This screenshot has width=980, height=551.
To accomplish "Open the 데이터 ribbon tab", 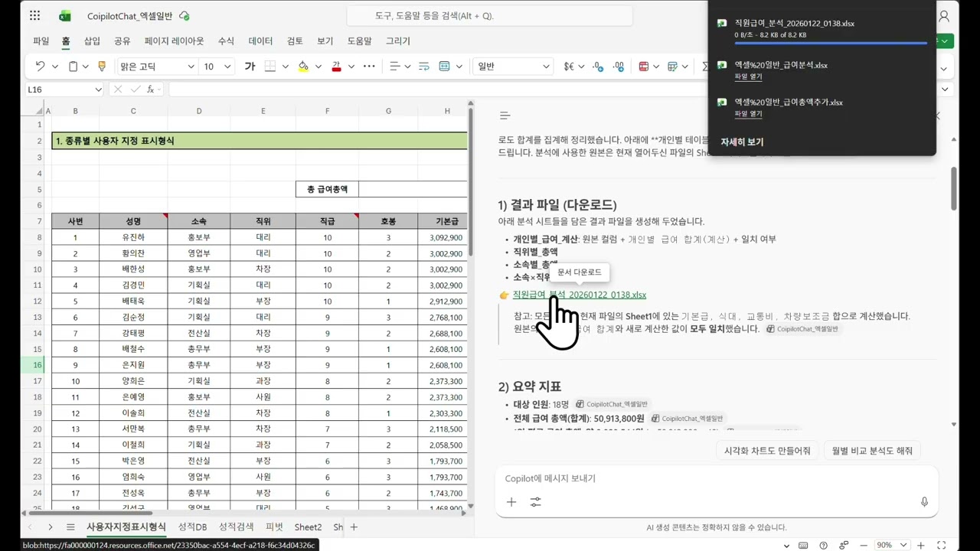I will (x=260, y=41).
